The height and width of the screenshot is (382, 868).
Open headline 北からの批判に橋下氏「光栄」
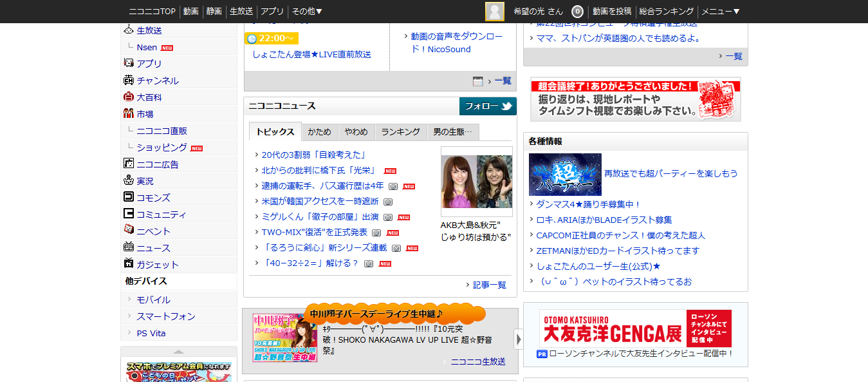click(319, 171)
